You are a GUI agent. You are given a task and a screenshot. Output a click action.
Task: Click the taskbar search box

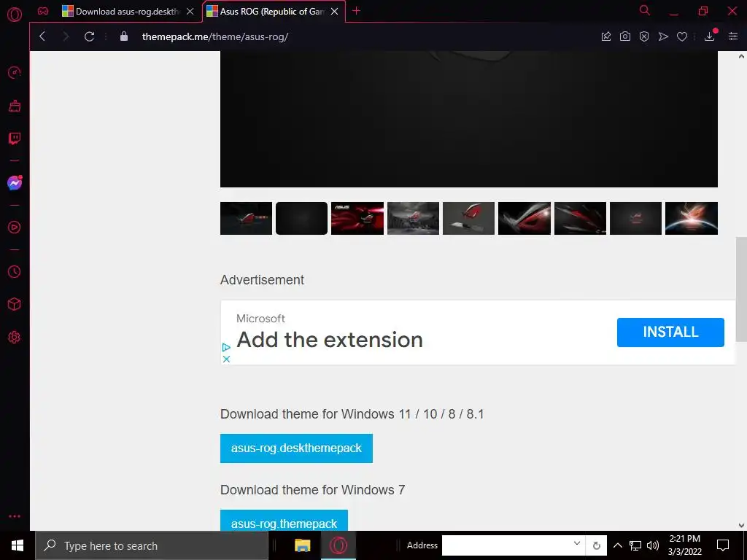(152, 545)
